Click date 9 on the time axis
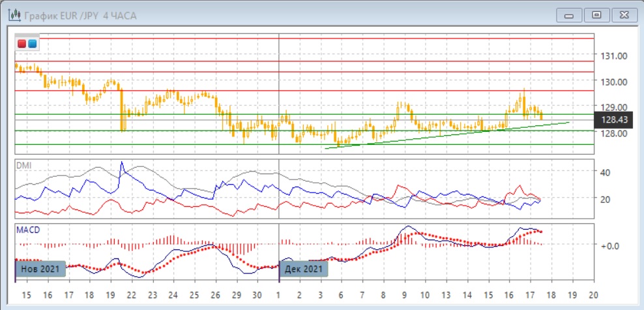The image size is (644, 310). tap(404, 295)
